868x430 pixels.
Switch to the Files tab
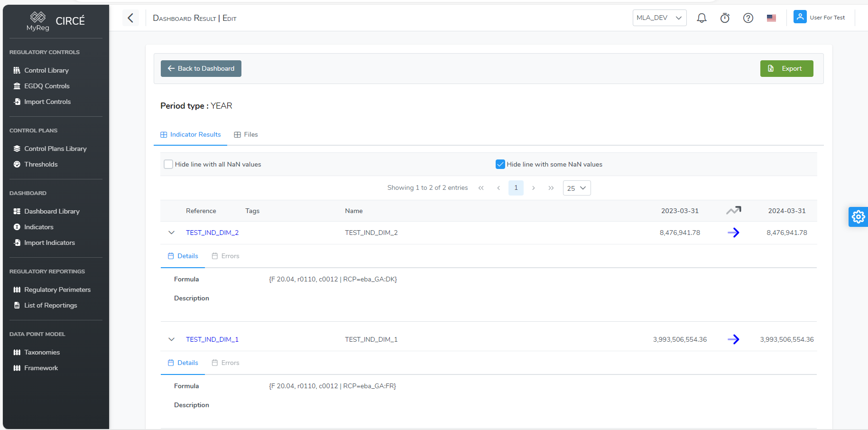coord(246,134)
